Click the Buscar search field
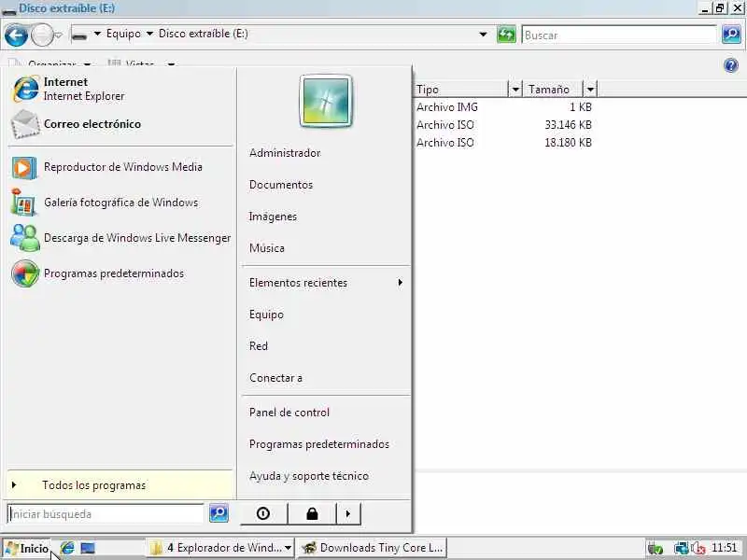The width and height of the screenshot is (747, 560). (619, 35)
